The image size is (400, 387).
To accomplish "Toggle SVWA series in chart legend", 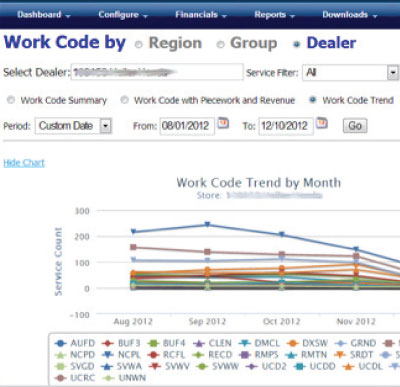I will [121, 366].
